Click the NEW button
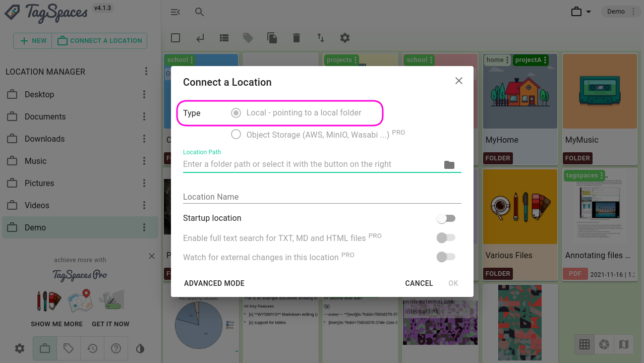Image resolution: width=644 pixels, height=363 pixels. (x=33, y=41)
